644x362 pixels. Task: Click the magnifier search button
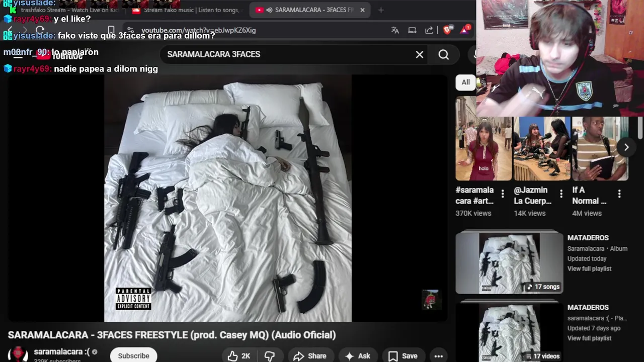pyautogui.click(x=443, y=54)
